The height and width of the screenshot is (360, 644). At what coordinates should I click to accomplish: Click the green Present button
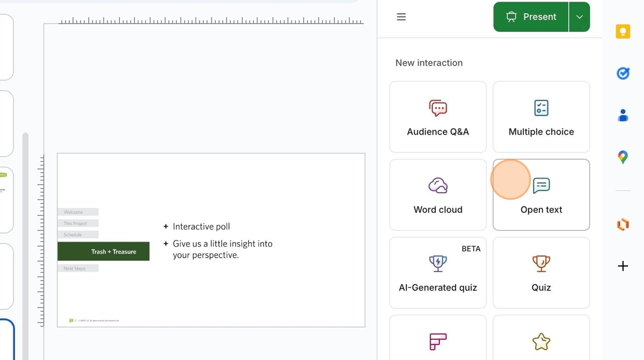531,17
